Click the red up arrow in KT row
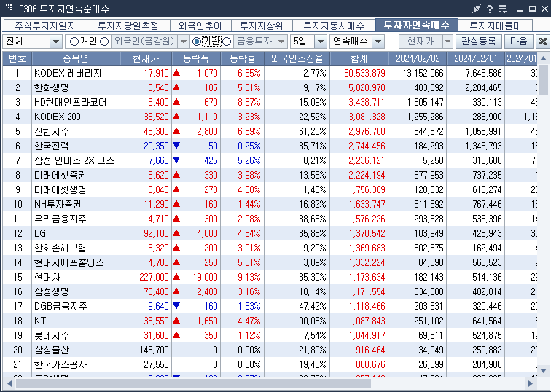The height and width of the screenshot is (392, 551). (176, 321)
